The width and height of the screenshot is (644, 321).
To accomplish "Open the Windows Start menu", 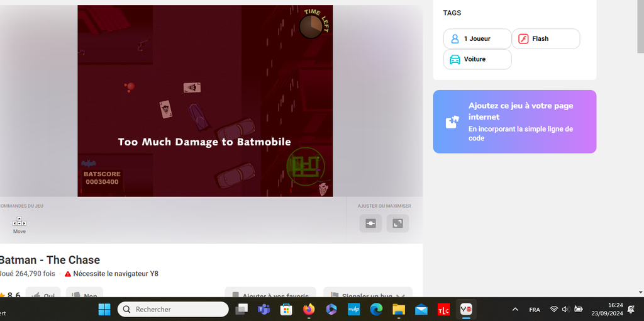I will tap(104, 309).
